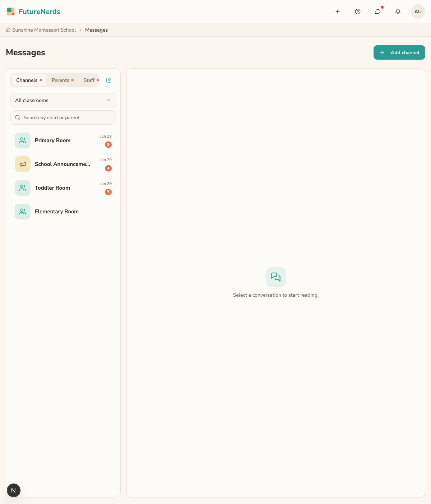431x504 pixels.
Task: Click the Primary Room group icon
Action: [23, 140]
